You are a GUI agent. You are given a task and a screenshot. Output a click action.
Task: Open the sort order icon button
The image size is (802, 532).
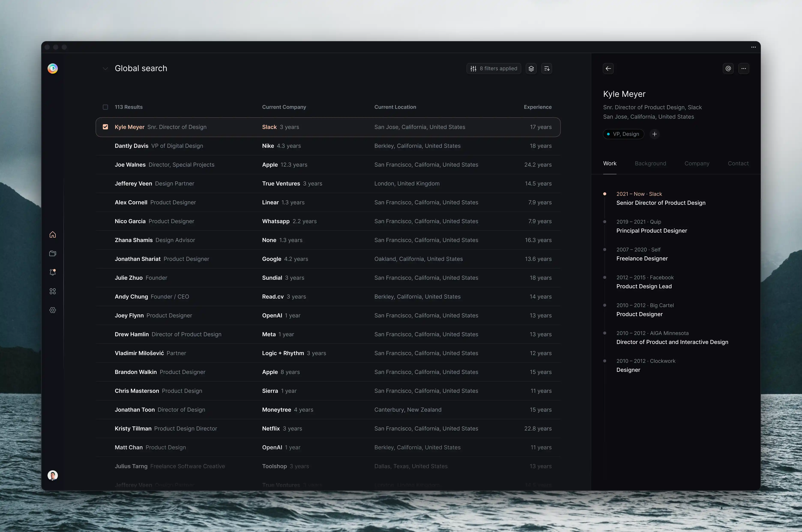546,69
